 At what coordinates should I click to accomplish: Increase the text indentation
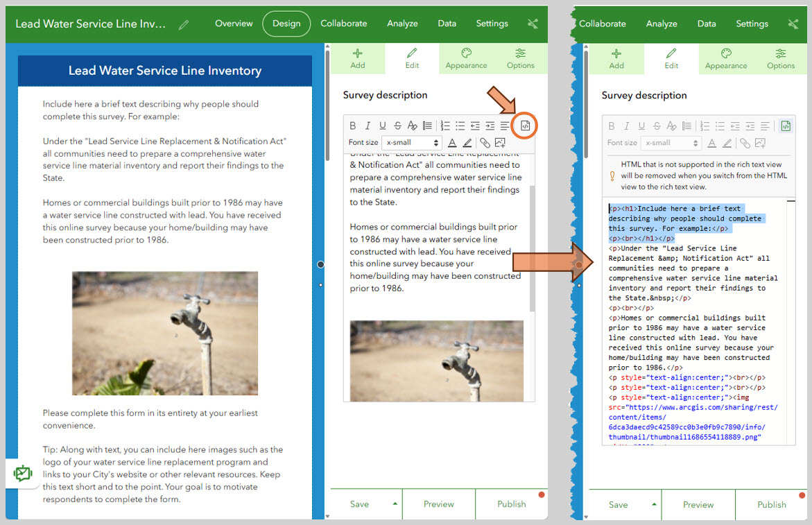click(x=490, y=126)
